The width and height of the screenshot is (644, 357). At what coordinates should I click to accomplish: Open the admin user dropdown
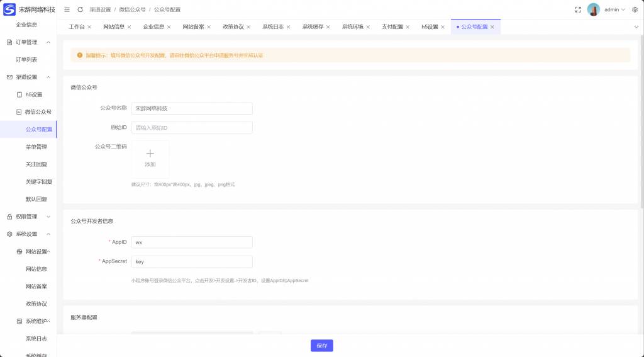[x=614, y=9]
